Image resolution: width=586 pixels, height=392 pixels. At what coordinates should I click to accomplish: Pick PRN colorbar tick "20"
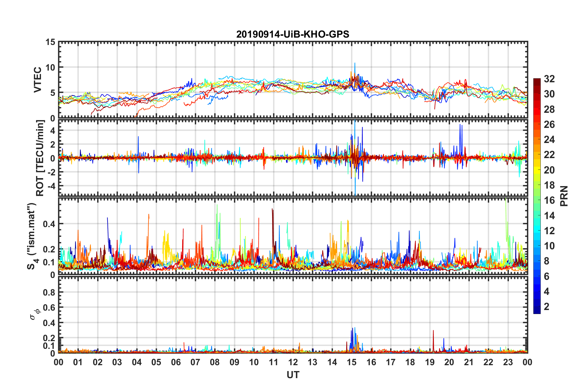tap(549, 170)
